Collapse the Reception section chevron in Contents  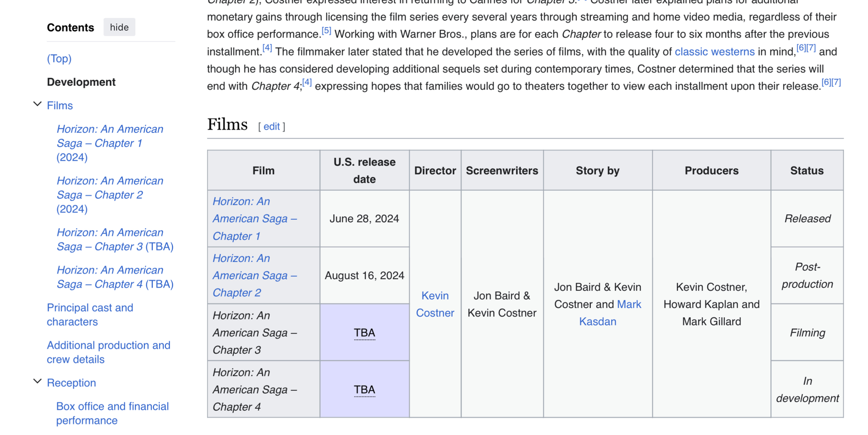(38, 382)
